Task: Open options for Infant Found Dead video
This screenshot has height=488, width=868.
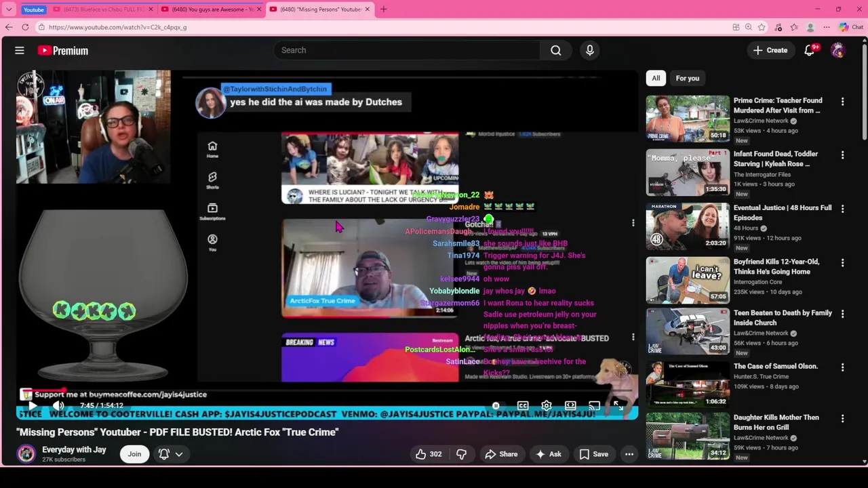Action: coord(842,155)
